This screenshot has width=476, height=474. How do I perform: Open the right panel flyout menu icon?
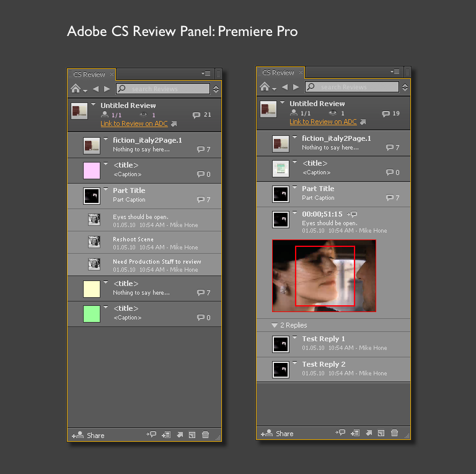tap(395, 71)
